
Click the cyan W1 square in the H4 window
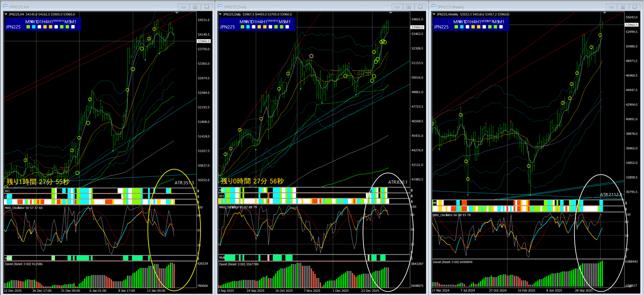click(34, 27)
